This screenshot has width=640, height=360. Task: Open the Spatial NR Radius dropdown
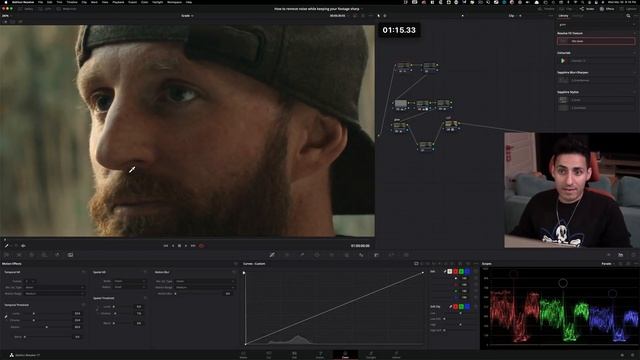(x=129, y=287)
